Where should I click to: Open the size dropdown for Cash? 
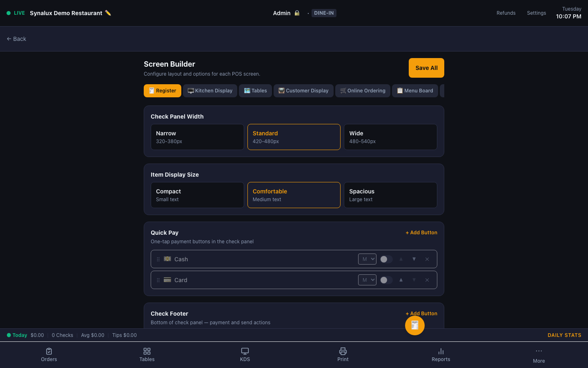[367, 259]
